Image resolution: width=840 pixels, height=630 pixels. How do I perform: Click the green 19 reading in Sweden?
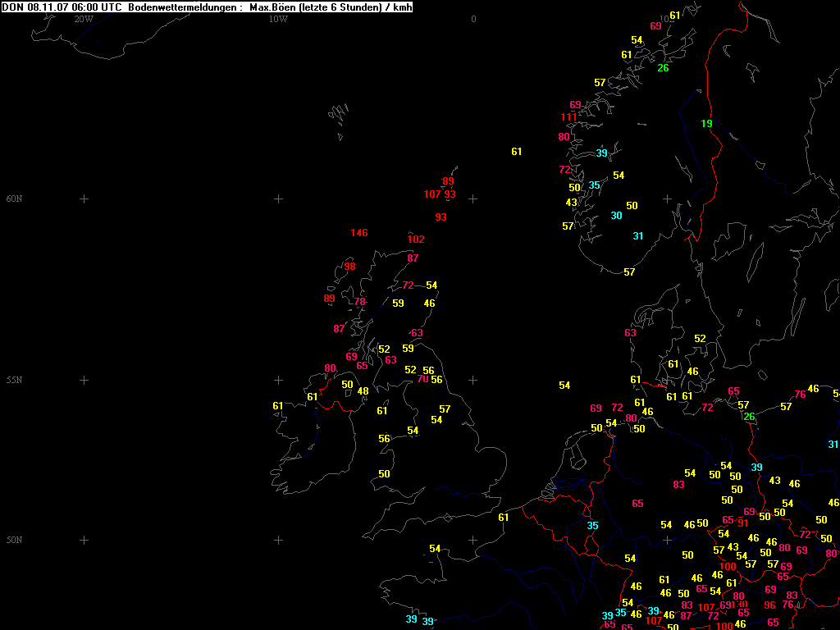tap(706, 124)
